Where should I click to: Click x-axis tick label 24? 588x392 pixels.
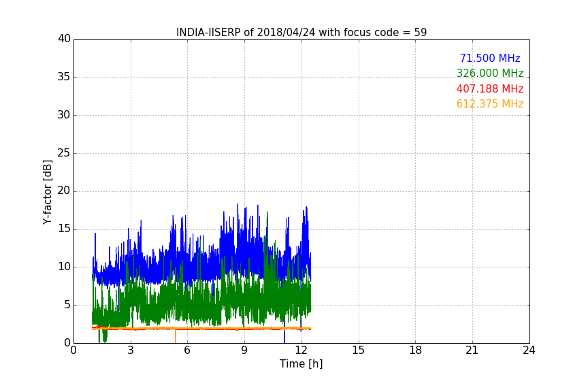[529, 350]
